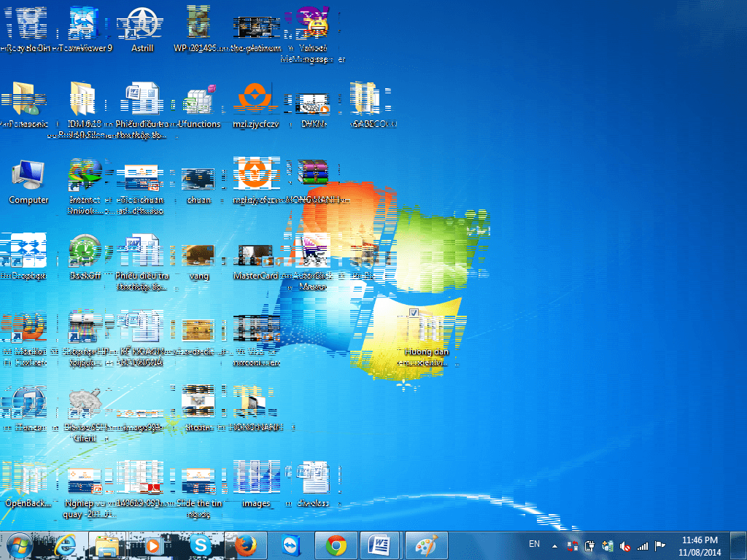Screen dimensions: 747x560
Task: Switch to Paint in the taskbar
Action: tap(425, 545)
